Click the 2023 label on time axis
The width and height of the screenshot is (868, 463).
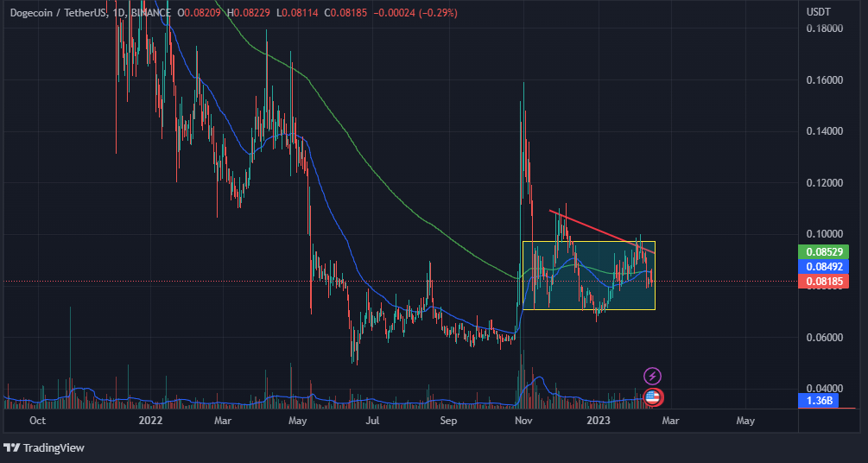599,421
